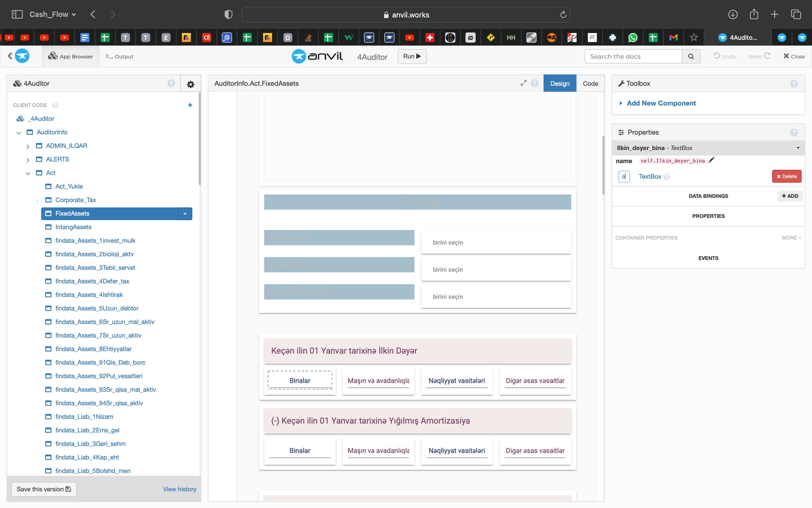Click the 4Auditor settings gear icon
The height and width of the screenshot is (508, 812).
[190, 84]
